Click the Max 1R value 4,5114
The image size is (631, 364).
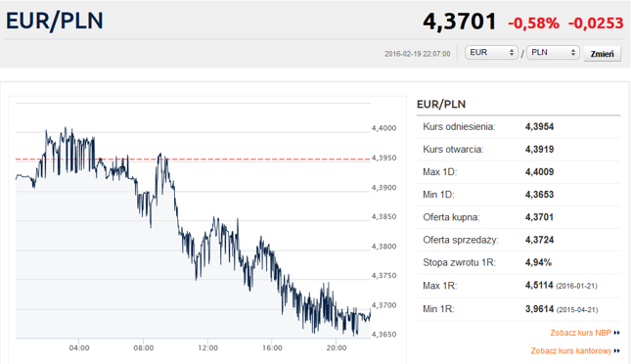pyautogui.click(x=539, y=286)
